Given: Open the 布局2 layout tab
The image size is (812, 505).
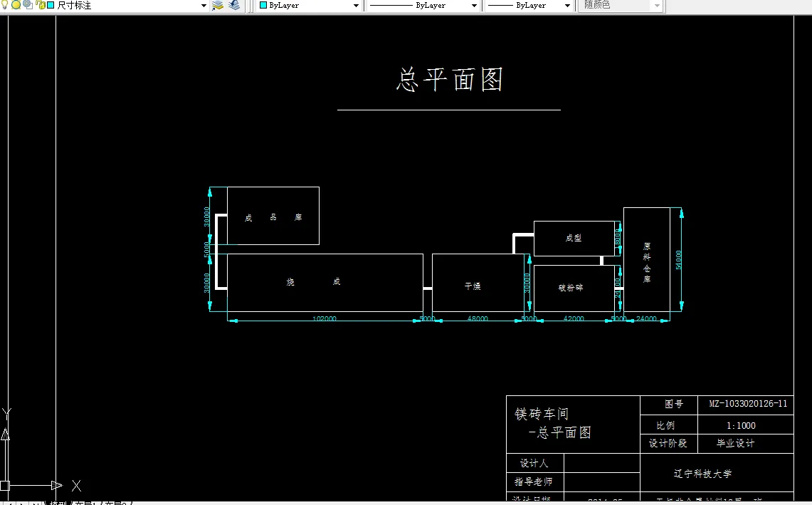Looking at the screenshot, I should click(x=114, y=502).
